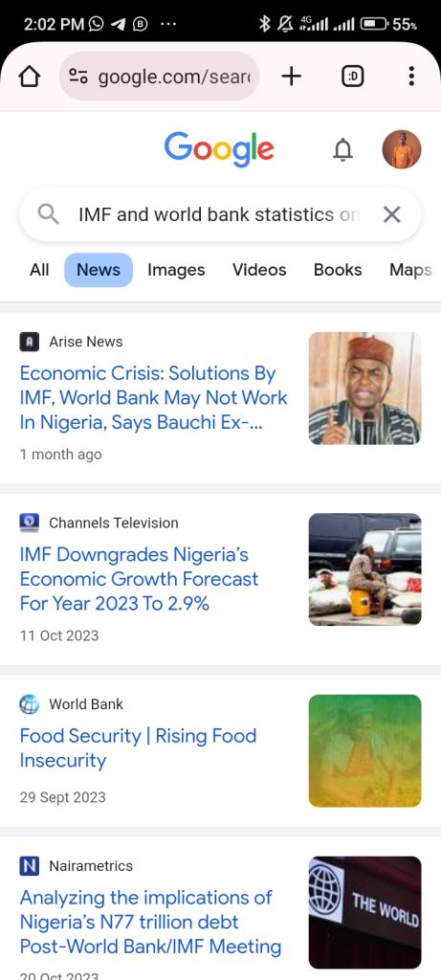Switch to the Videos tab
Image resolution: width=441 pixels, height=980 pixels.
coord(259,270)
